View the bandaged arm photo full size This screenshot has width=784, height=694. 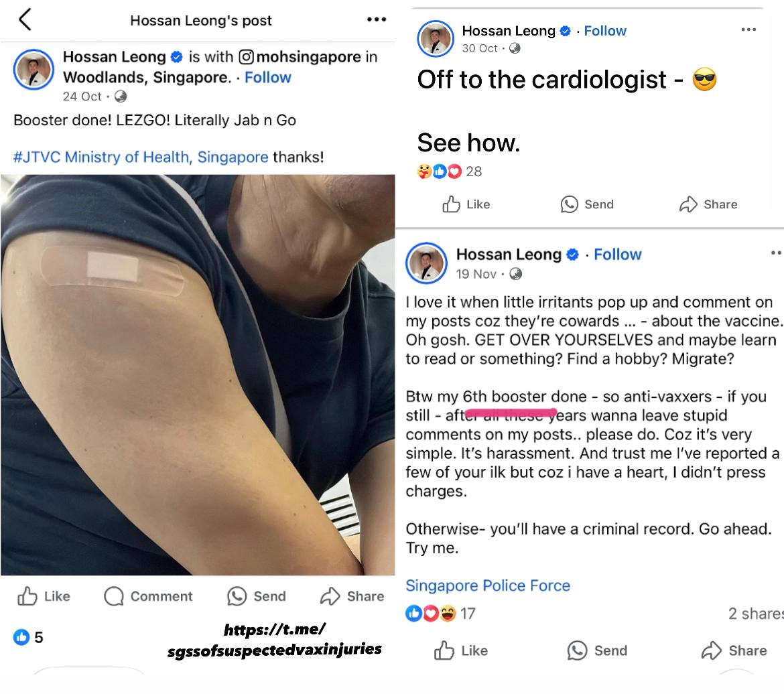tap(198, 375)
